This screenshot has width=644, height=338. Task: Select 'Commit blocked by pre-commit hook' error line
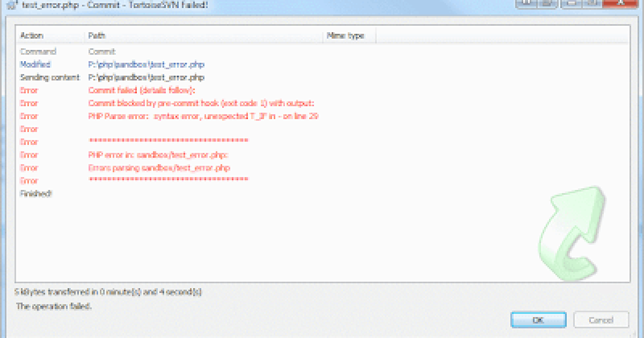coord(201,104)
